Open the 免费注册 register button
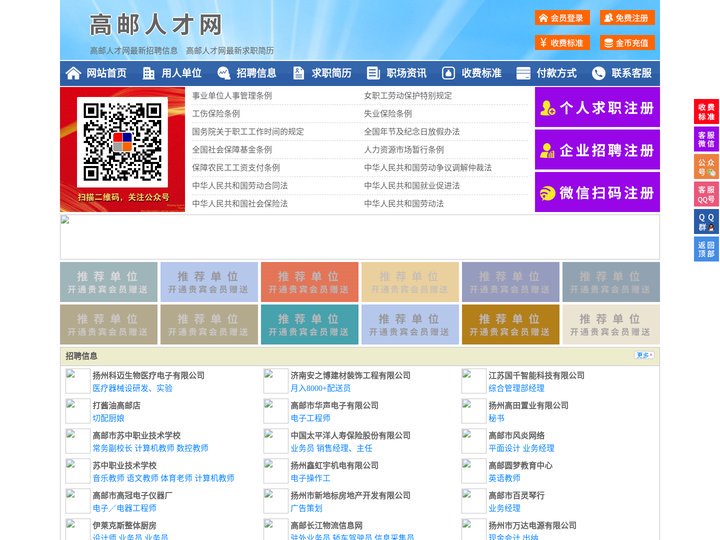Screen dimensions: 720x540 pos(627,18)
